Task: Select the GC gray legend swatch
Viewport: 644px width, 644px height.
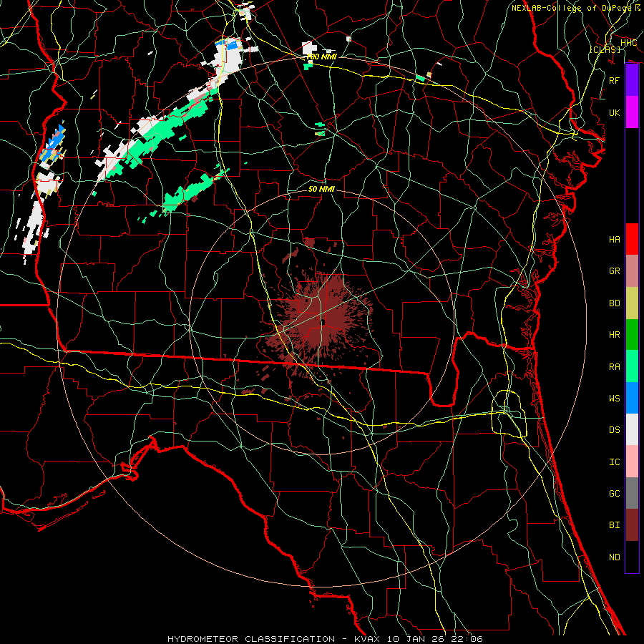Action: (x=632, y=493)
